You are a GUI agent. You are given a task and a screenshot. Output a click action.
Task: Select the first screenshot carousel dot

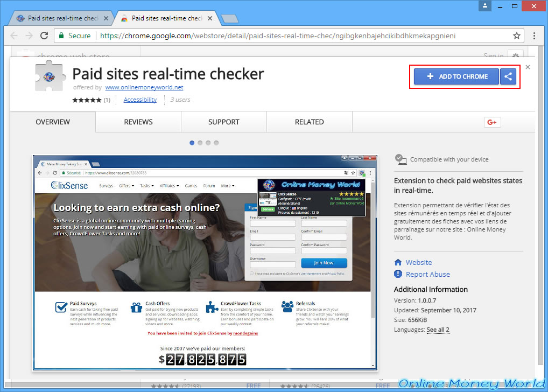(x=192, y=143)
